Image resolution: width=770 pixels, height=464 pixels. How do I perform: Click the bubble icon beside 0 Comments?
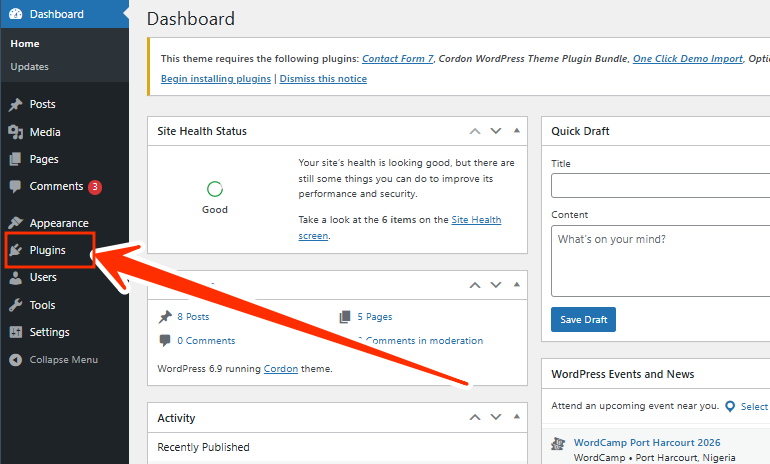pos(165,340)
